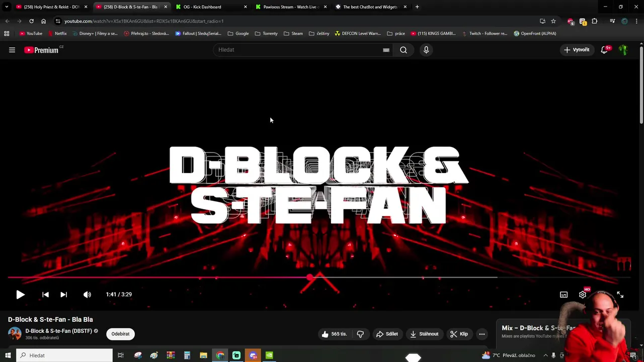The width and height of the screenshot is (644, 362).
Task: Mute the video player volume
Action: pos(87,295)
